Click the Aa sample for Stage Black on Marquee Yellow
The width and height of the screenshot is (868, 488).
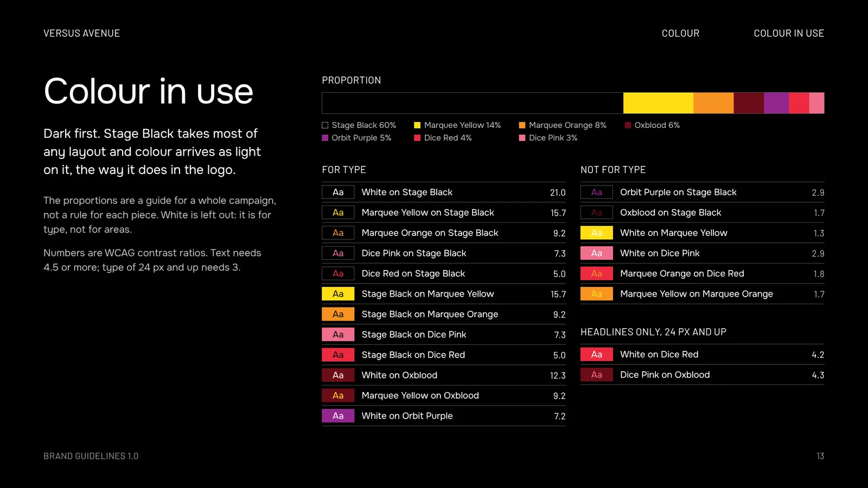point(338,294)
